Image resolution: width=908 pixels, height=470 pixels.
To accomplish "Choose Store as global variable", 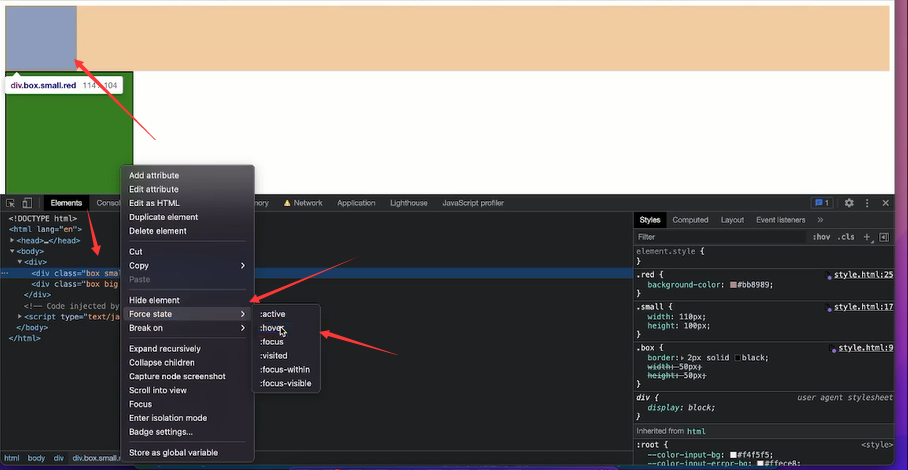I will pos(187,453).
